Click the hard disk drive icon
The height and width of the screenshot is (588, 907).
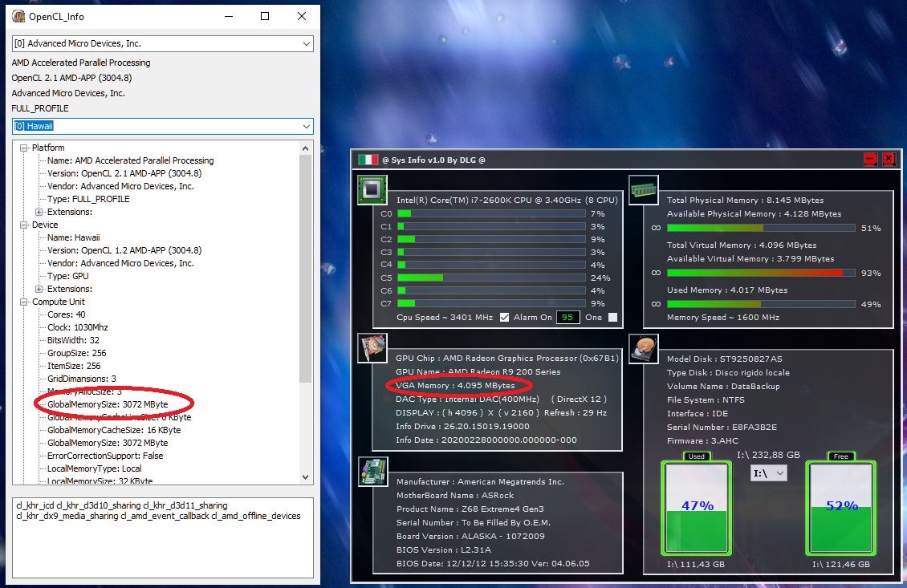[x=643, y=348]
